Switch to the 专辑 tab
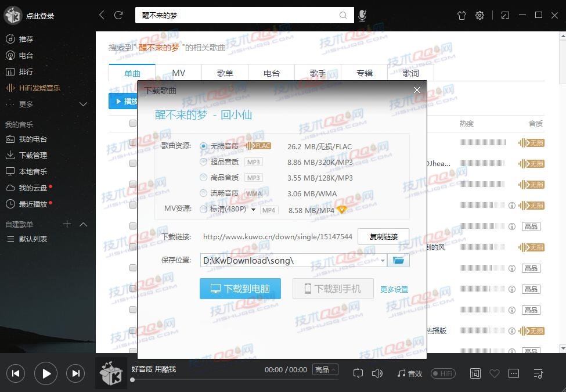The height and width of the screenshot is (392, 566). coord(364,73)
